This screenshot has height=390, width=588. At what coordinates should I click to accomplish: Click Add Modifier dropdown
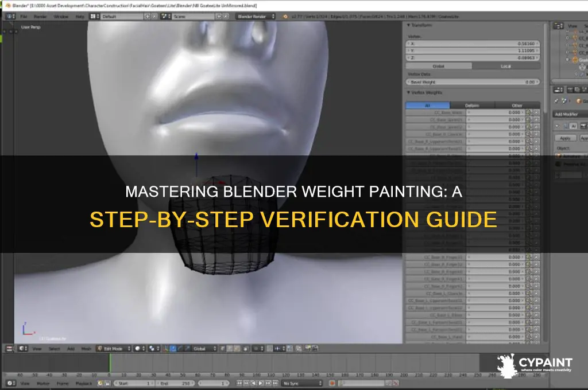tap(569, 114)
